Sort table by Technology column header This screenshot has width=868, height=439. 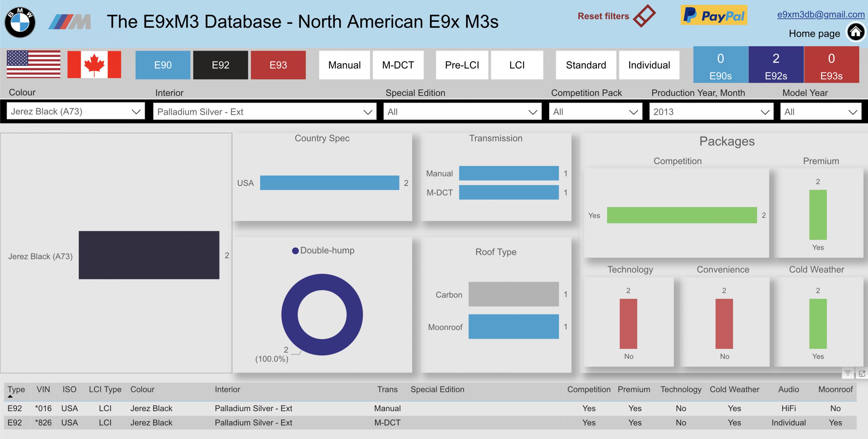pyautogui.click(x=681, y=389)
